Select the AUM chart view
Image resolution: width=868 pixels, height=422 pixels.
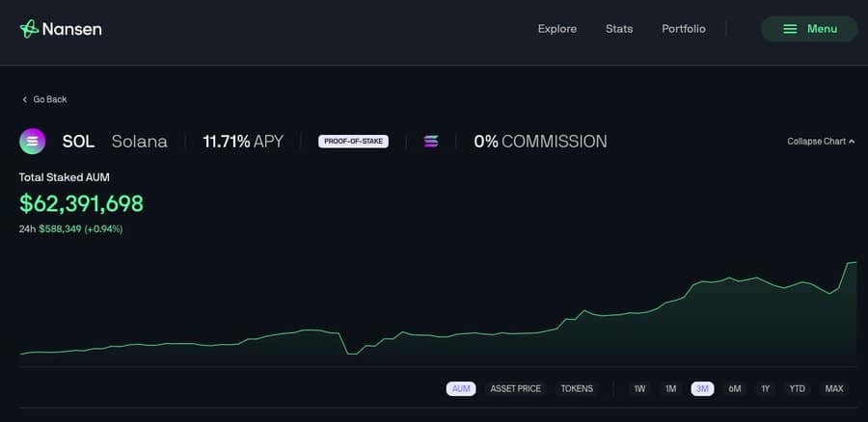pyautogui.click(x=461, y=389)
